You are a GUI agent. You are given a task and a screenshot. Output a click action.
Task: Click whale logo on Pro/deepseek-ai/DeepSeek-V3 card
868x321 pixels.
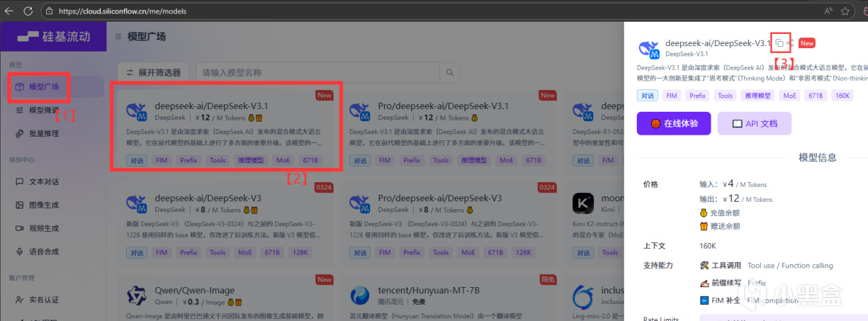[360, 204]
